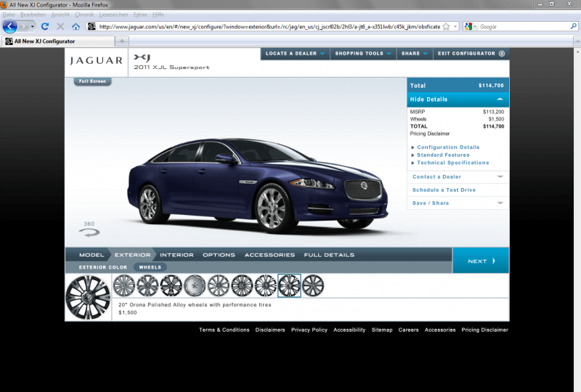
Task: Select the sixth wheel thumbnail option
Action: [243, 286]
